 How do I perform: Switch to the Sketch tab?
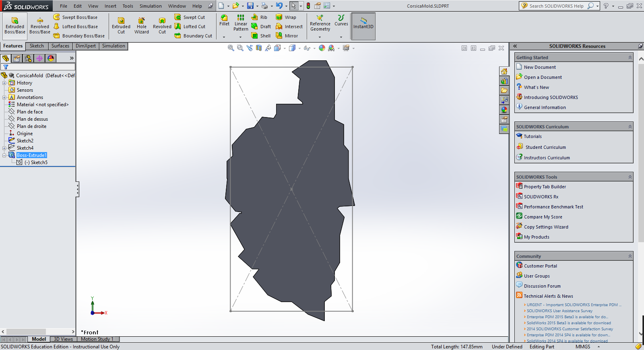[x=37, y=46]
